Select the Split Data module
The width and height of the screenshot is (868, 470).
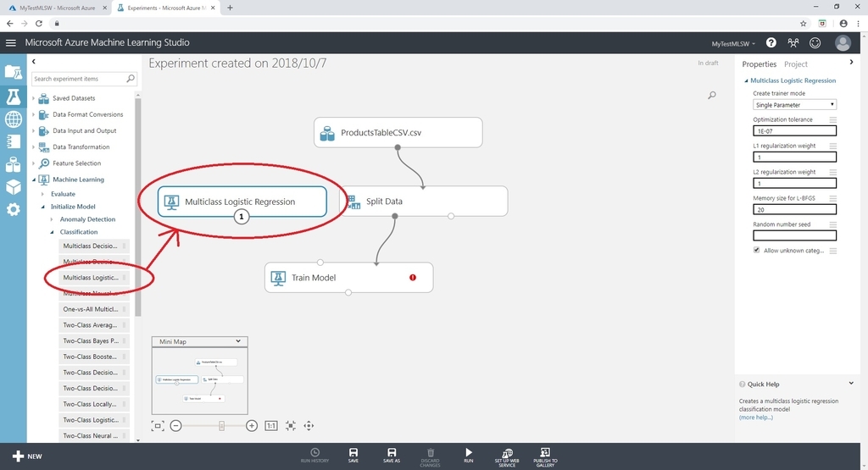click(424, 202)
